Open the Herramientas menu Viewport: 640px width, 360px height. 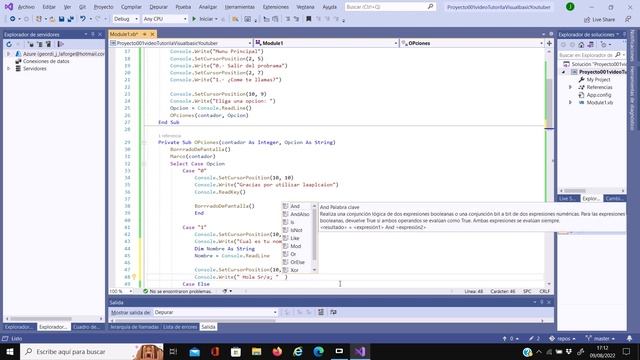pyautogui.click(x=240, y=7)
